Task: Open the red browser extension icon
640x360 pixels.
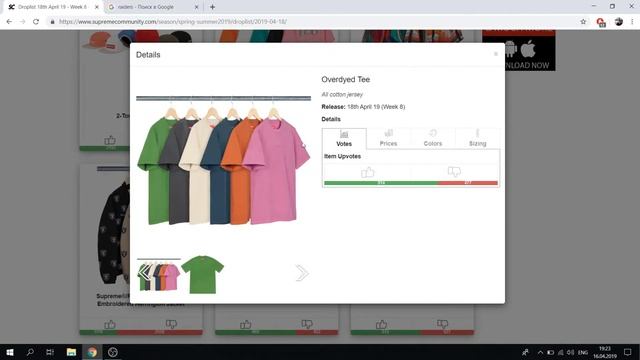Action: coord(600,22)
